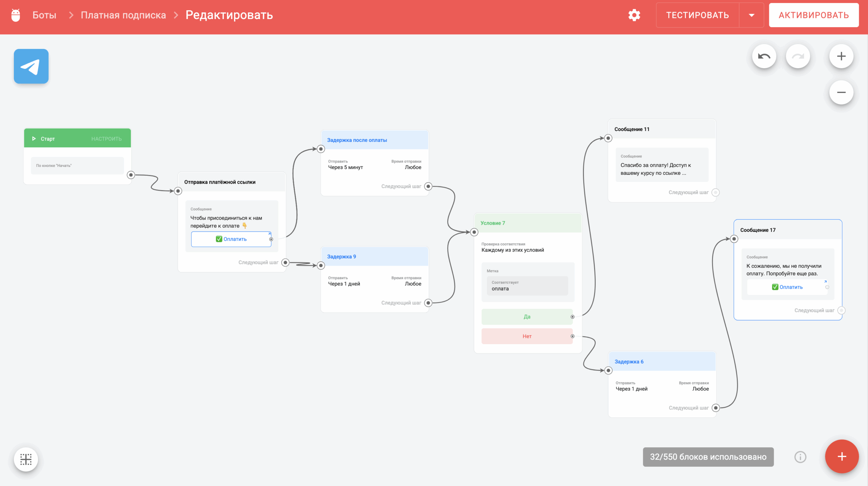Screen dimensions: 868x486
Task: Zoom out with the minus button
Action: point(841,92)
